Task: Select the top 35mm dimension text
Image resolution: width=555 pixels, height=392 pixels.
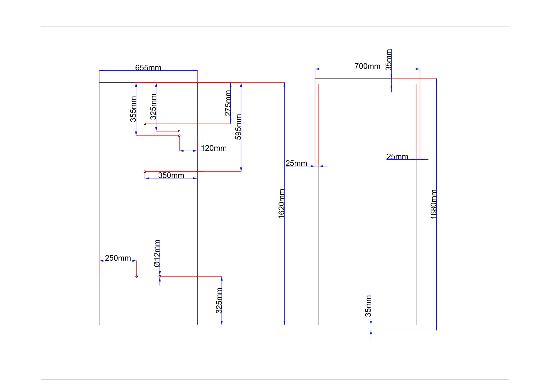Action: tap(388, 60)
